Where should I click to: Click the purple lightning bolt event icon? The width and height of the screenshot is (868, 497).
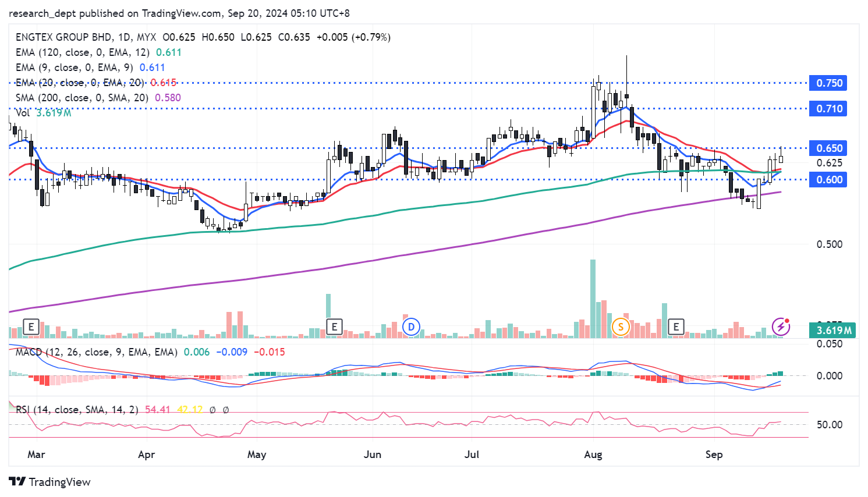[x=781, y=327]
